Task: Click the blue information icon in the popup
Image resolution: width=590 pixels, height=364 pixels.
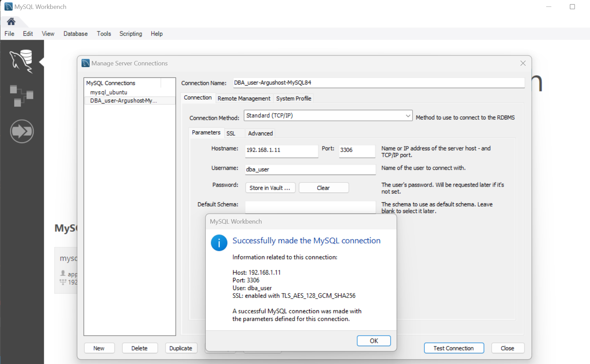Action: pyautogui.click(x=219, y=243)
